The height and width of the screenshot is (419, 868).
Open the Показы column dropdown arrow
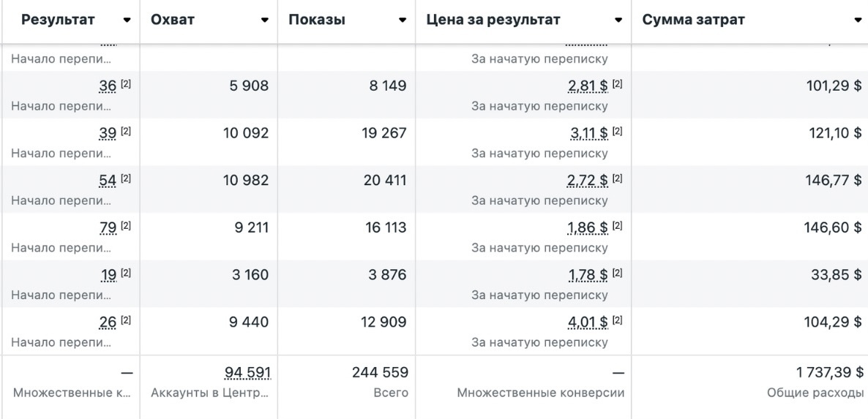point(403,20)
